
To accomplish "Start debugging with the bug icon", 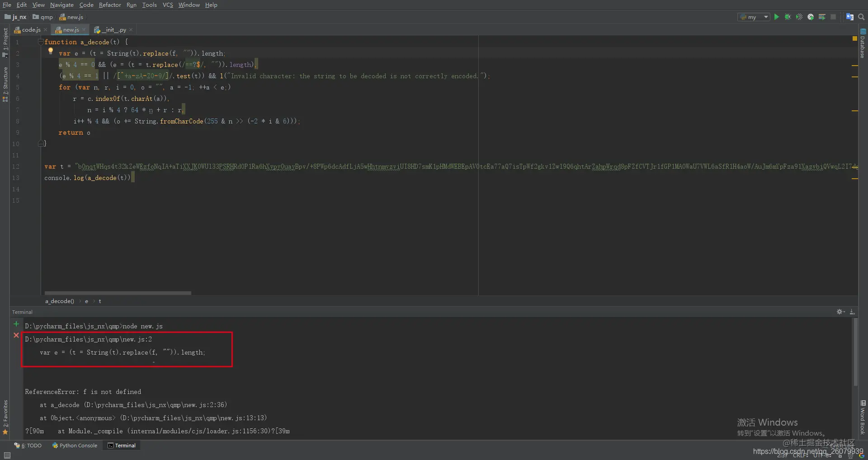I will click(x=788, y=17).
